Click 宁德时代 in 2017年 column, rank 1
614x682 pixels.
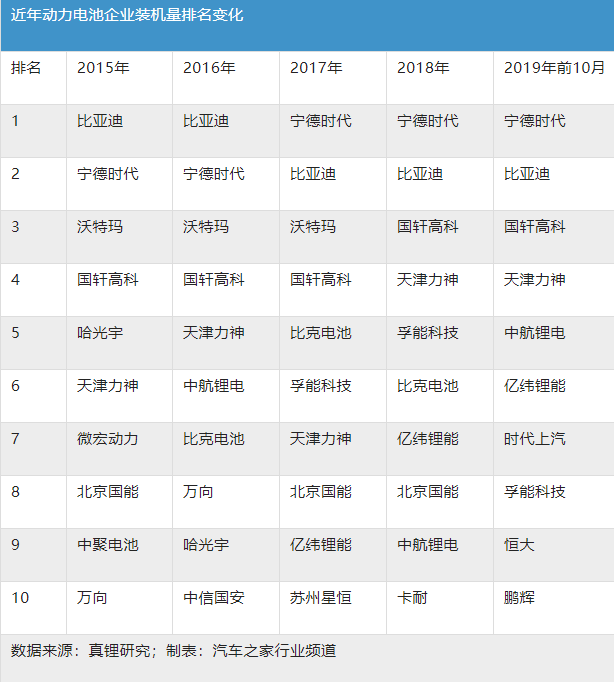(321, 121)
